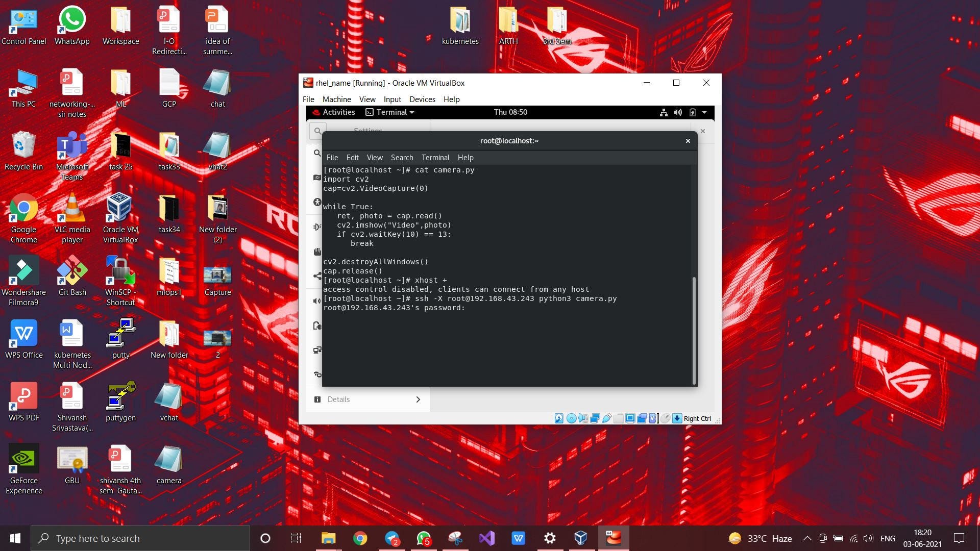This screenshot has height=551, width=980.
Task: Open Visual Studio from the taskbar
Action: point(486,538)
